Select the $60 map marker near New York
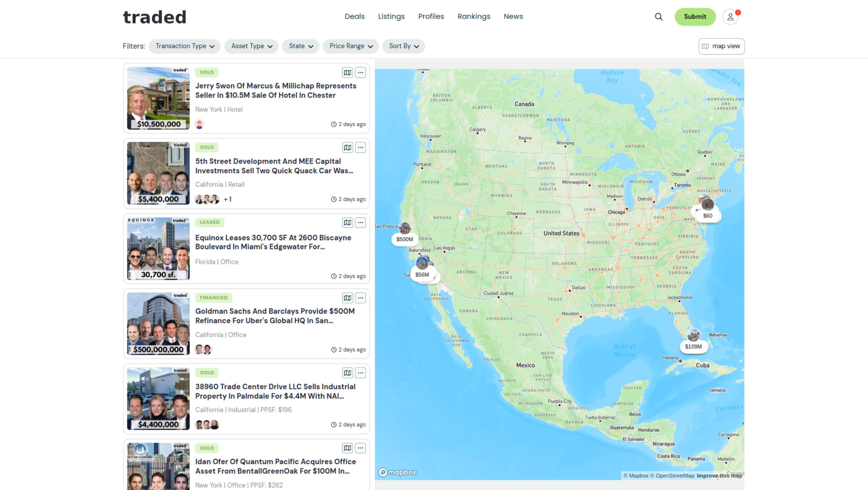The image size is (868, 490). click(708, 215)
